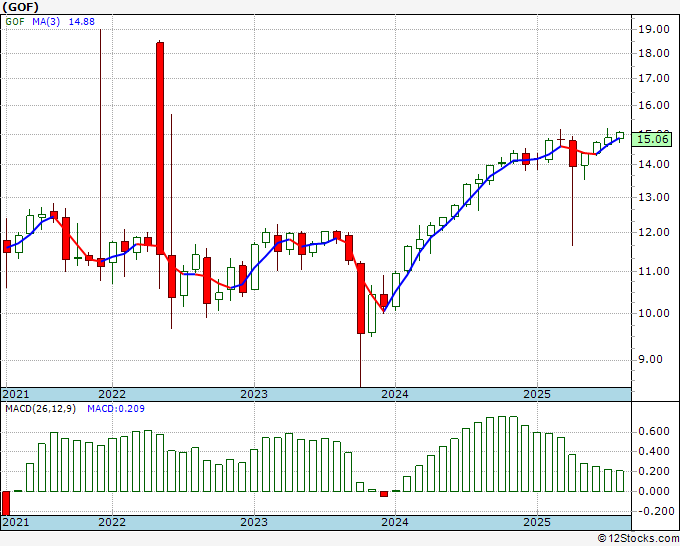The width and height of the screenshot is (680, 546).
Task: Click the 12.00 price axis label
Action: click(x=654, y=232)
